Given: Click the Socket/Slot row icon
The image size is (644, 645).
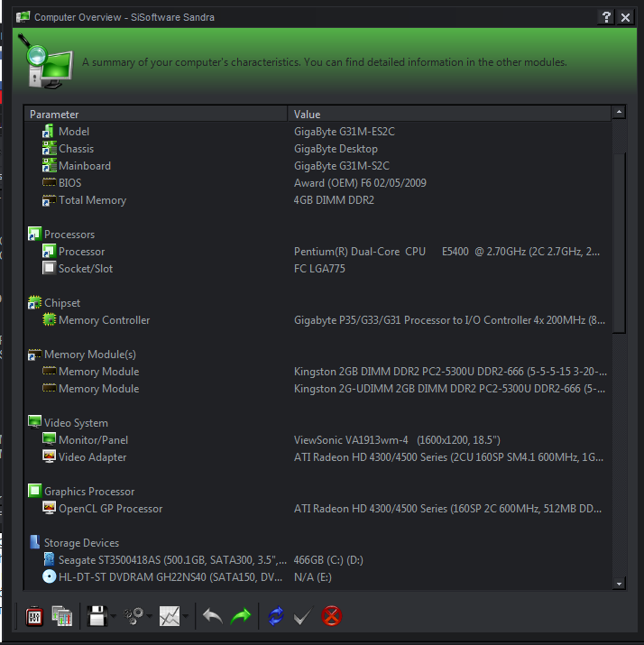Looking at the screenshot, I should (x=49, y=268).
